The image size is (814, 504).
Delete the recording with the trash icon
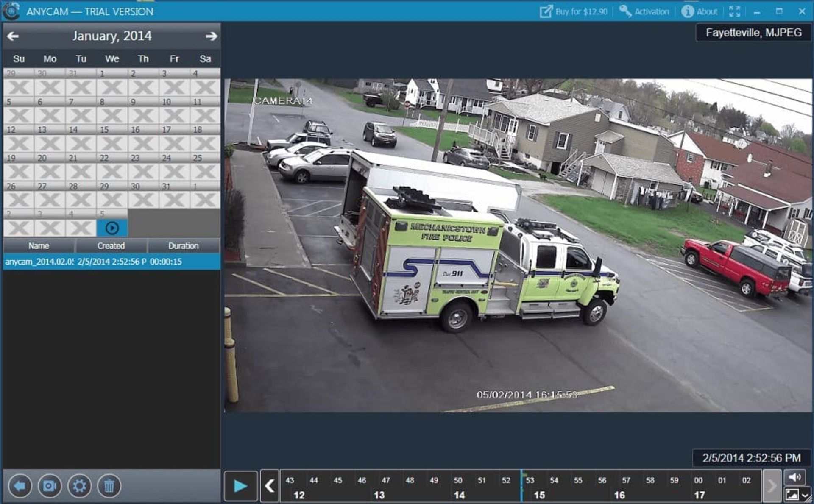pyautogui.click(x=109, y=486)
